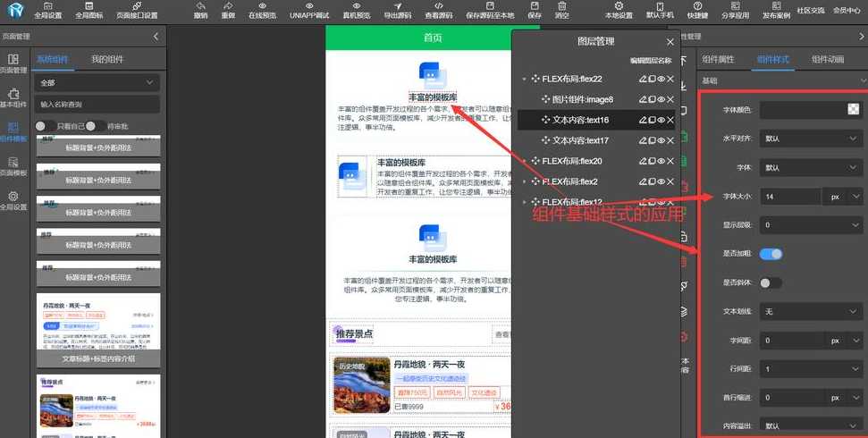Copy the FLEX布局:flex22 layer with copy icon

(652, 80)
